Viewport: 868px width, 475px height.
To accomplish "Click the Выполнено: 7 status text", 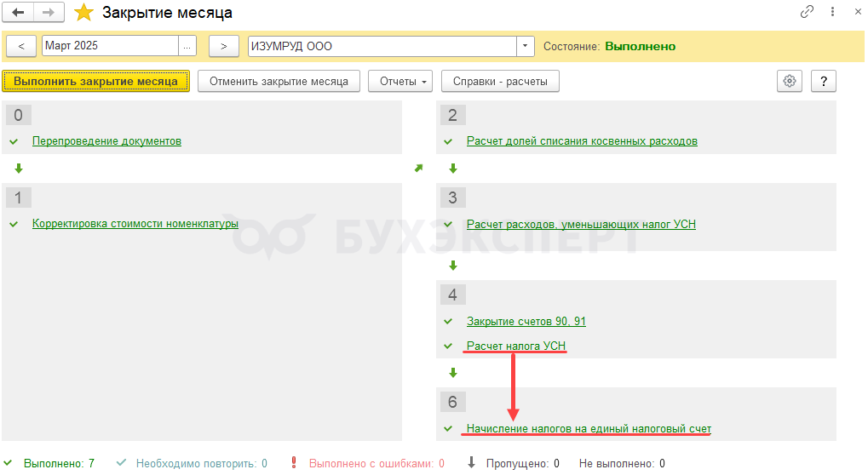I will coord(59,463).
